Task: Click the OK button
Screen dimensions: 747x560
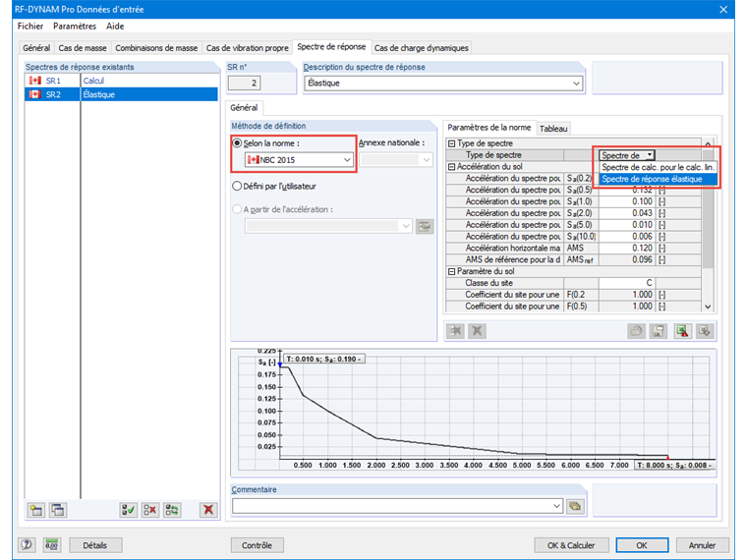Action: click(x=642, y=545)
